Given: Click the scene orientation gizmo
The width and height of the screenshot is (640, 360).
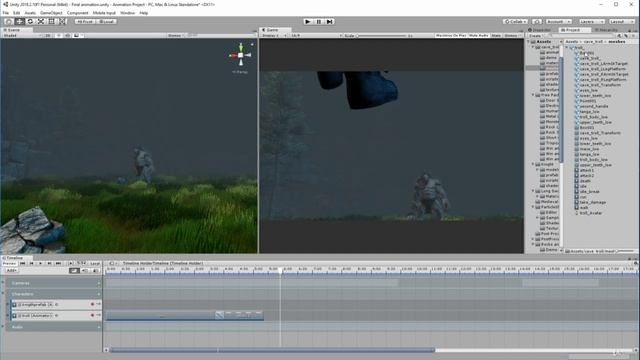Looking at the screenshot, I should pyautogui.click(x=240, y=55).
